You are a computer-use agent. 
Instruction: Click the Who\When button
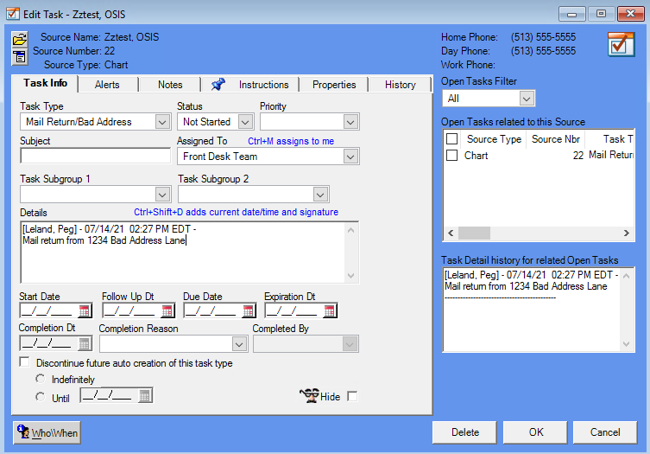coord(47,433)
